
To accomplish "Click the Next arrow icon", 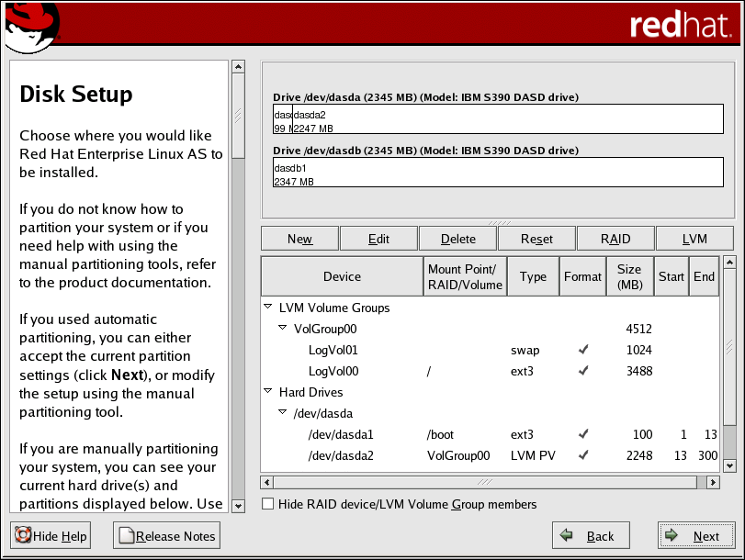I will 672,536.
